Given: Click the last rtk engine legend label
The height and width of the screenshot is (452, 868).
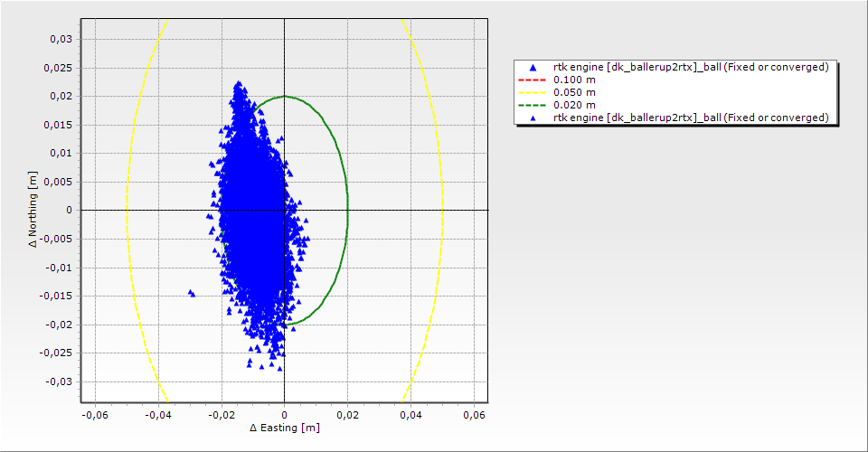Looking at the screenshot, I should click(691, 118).
